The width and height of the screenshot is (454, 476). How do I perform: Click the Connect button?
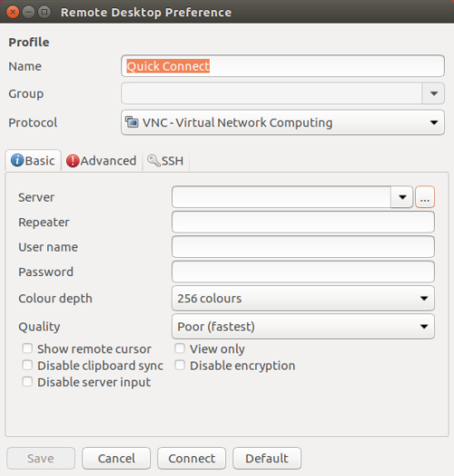click(x=192, y=459)
